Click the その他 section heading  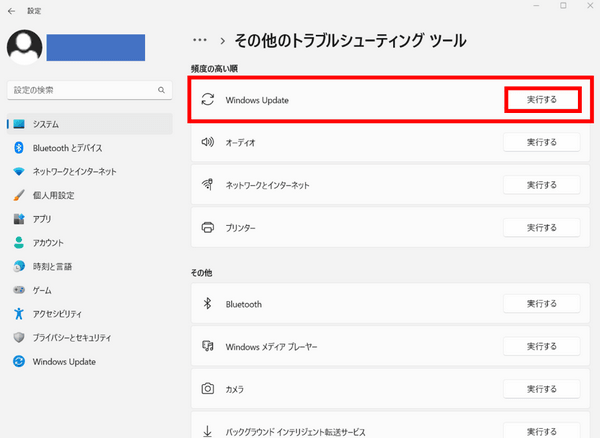(x=201, y=273)
